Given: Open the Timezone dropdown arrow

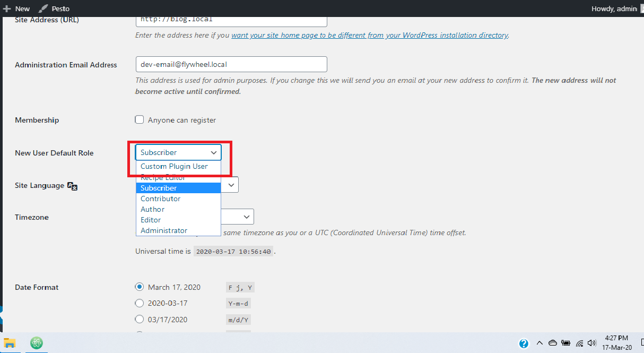Looking at the screenshot, I should (x=247, y=217).
